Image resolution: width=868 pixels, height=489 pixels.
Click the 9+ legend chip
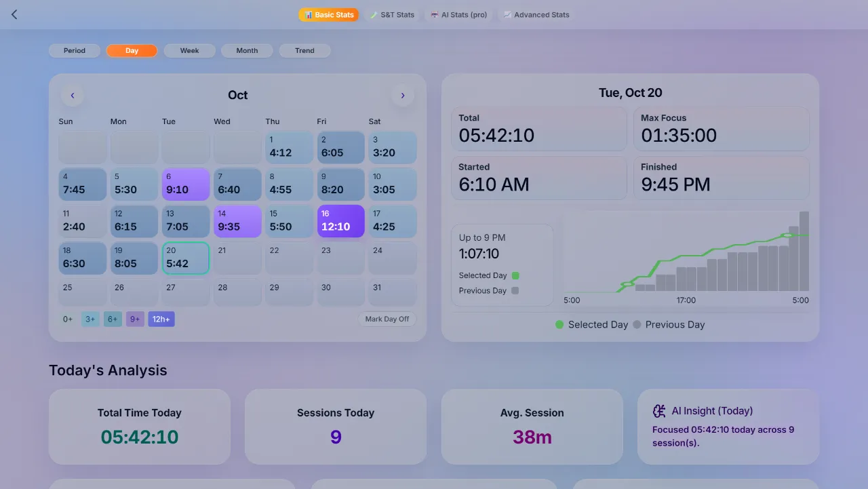pyautogui.click(x=135, y=319)
